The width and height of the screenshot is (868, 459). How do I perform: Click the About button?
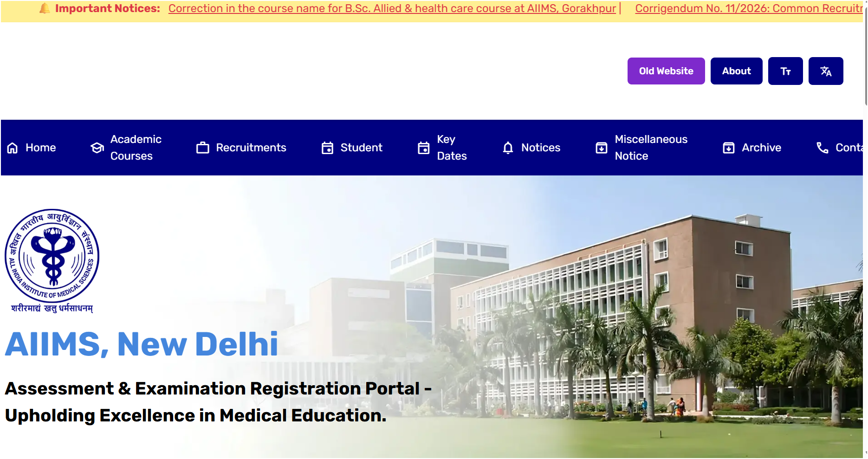click(737, 71)
